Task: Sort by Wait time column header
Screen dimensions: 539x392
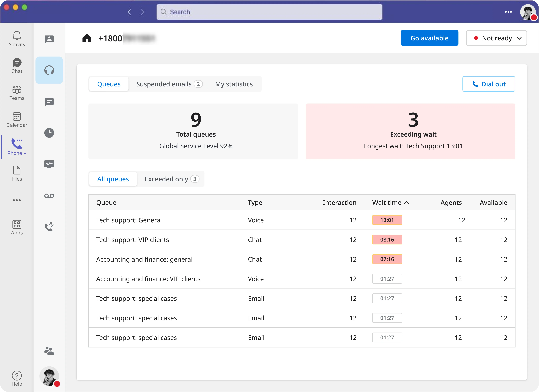Action: click(390, 202)
